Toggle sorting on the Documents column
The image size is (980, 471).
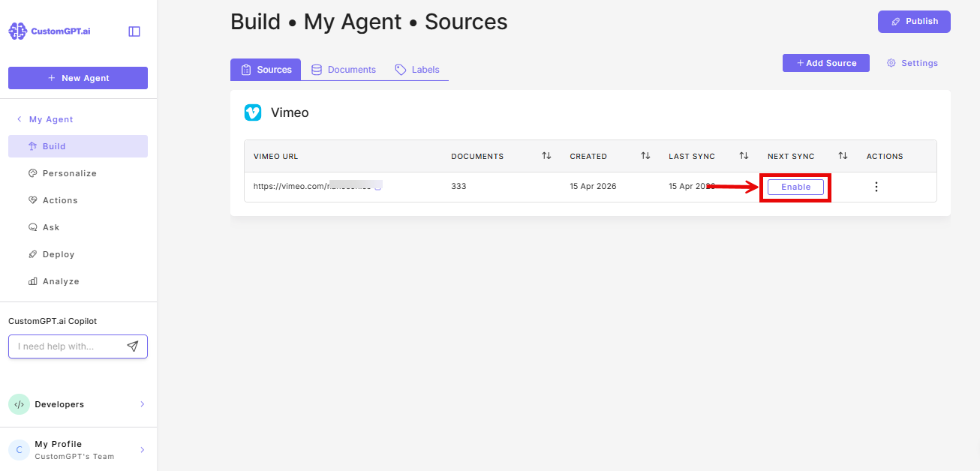(x=546, y=155)
